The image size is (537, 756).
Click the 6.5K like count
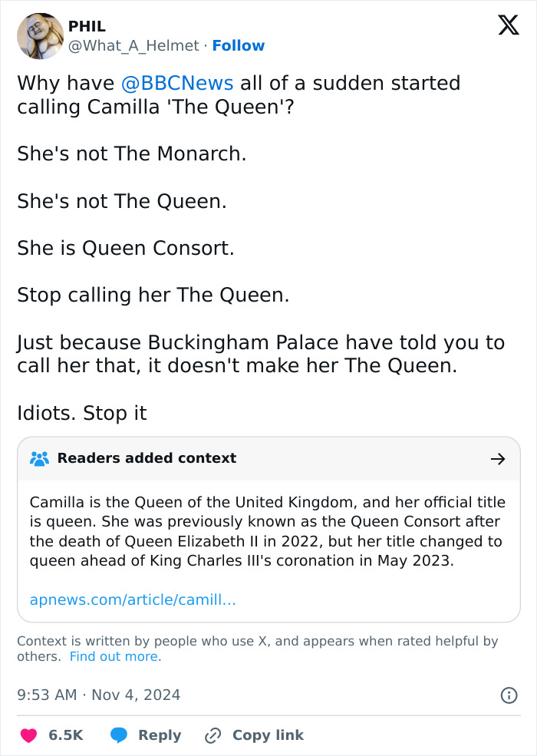(x=65, y=735)
